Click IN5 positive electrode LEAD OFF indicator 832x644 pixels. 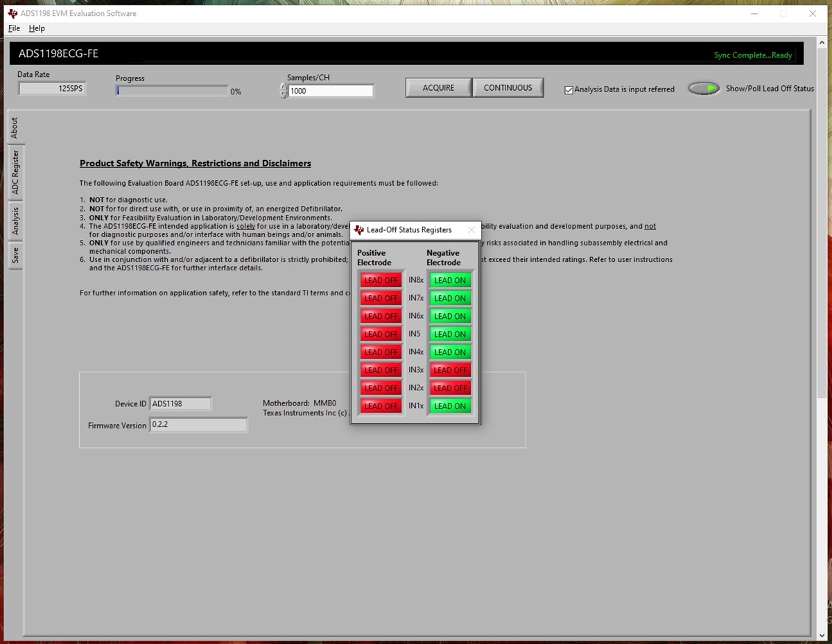pos(381,334)
